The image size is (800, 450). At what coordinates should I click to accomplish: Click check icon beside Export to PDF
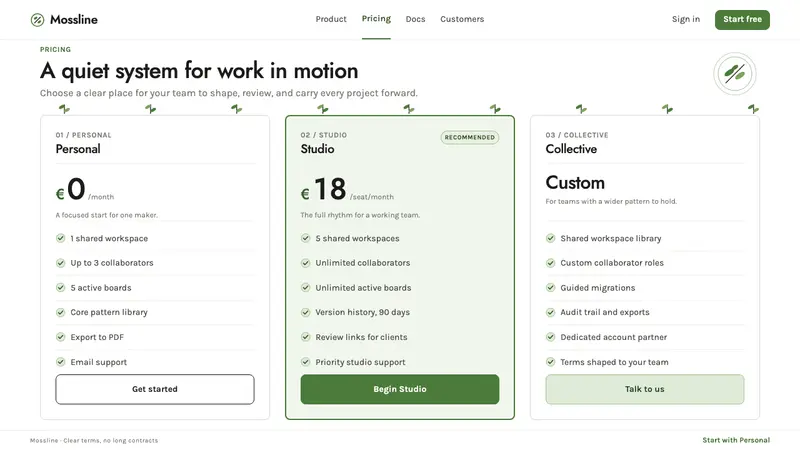click(x=61, y=337)
